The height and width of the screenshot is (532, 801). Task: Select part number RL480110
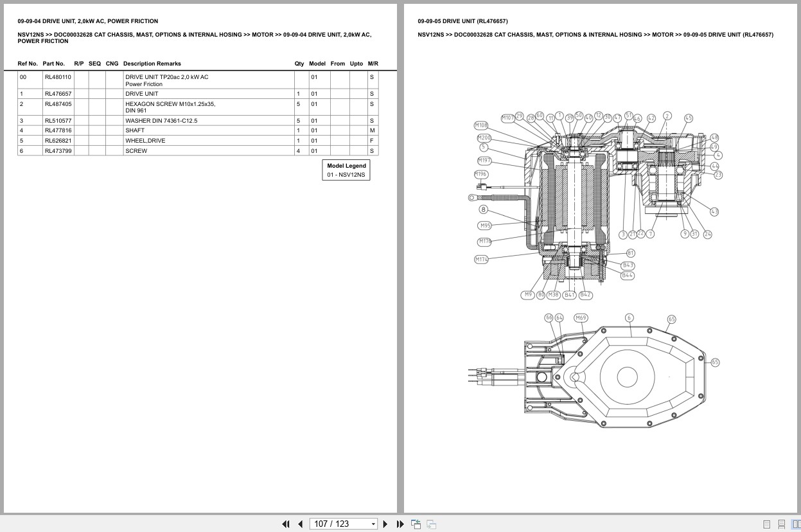58,77
